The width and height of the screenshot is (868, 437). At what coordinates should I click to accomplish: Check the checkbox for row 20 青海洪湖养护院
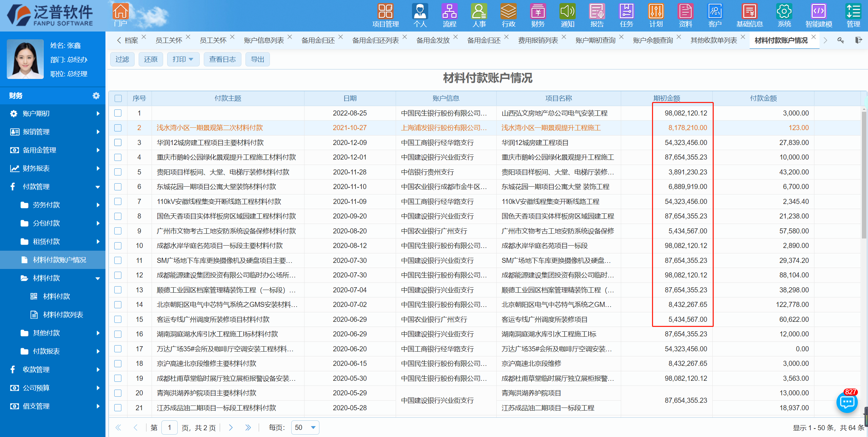(x=118, y=393)
